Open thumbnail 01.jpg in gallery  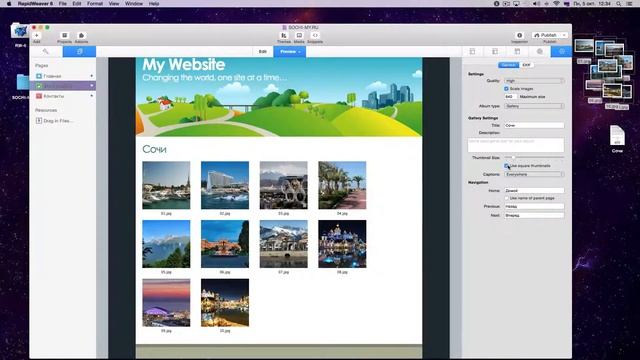pyautogui.click(x=166, y=185)
